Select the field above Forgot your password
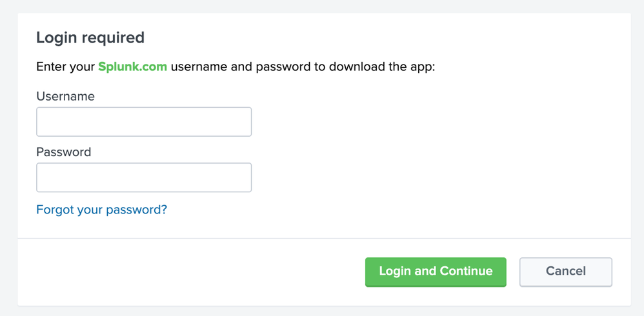 [143, 177]
